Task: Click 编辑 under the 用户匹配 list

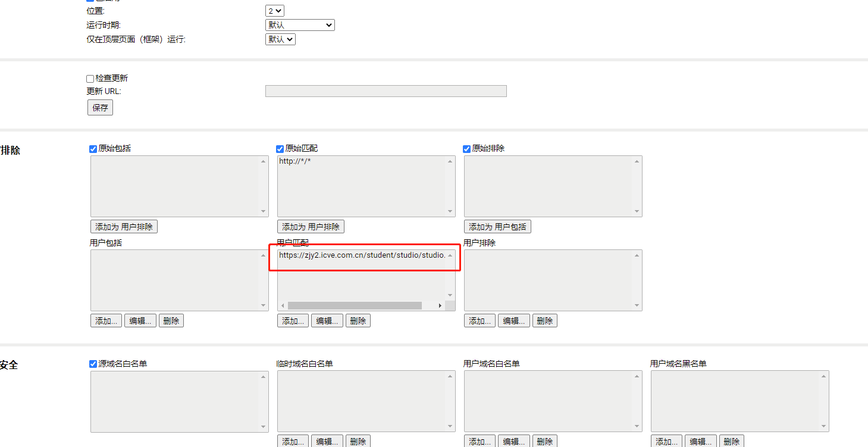Action: point(327,320)
